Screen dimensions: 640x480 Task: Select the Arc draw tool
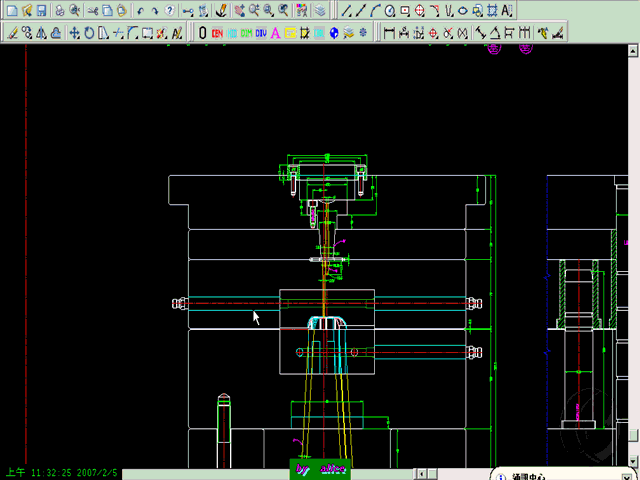(376, 11)
